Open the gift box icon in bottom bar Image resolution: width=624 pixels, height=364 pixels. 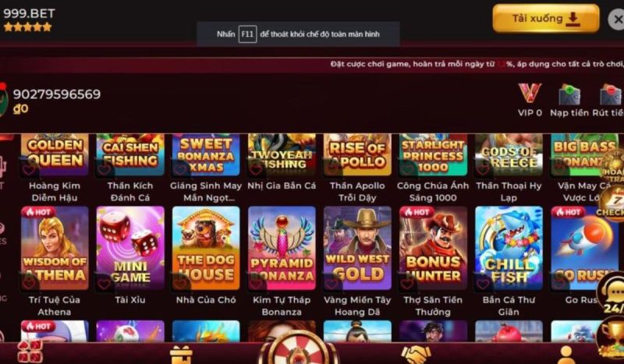[181, 355]
